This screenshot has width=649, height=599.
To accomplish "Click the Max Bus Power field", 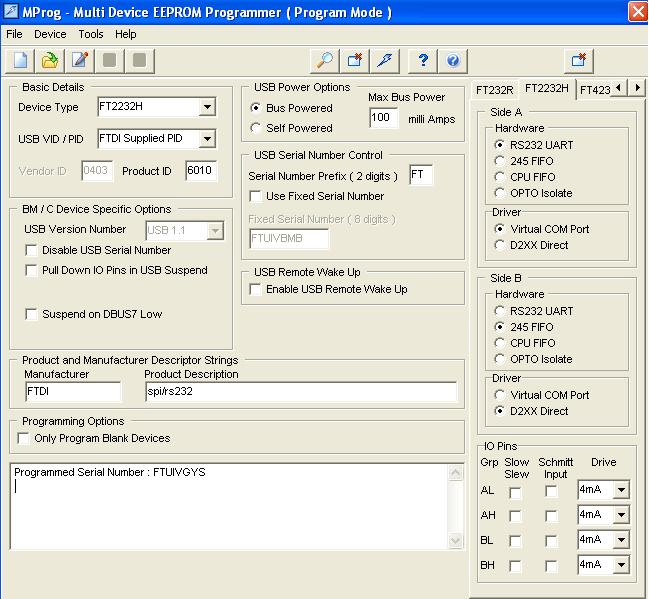I will click(384, 118).
